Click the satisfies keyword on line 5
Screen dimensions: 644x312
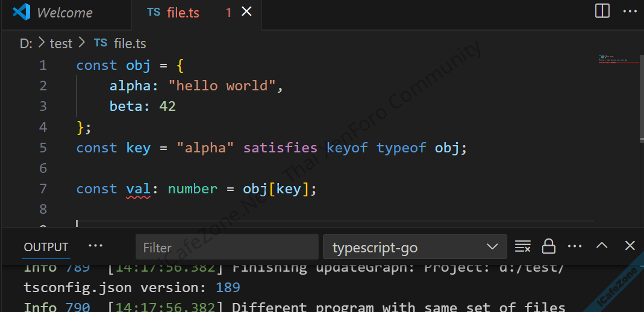280,148
